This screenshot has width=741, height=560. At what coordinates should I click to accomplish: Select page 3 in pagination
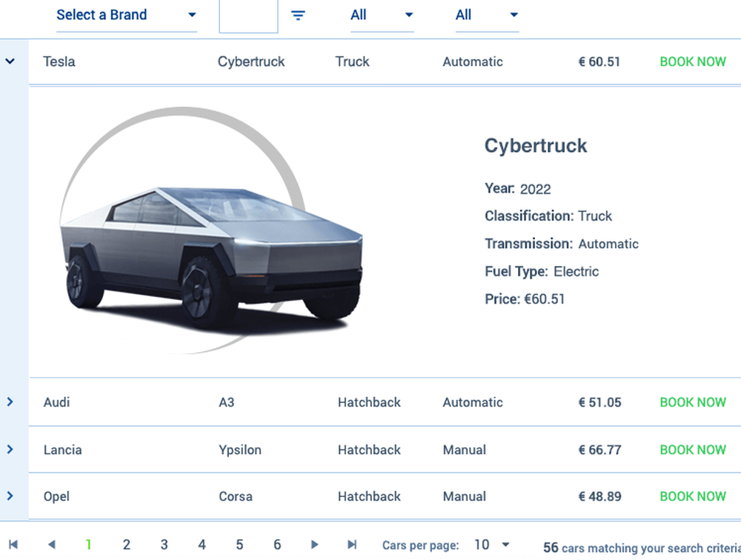point(164,544)
